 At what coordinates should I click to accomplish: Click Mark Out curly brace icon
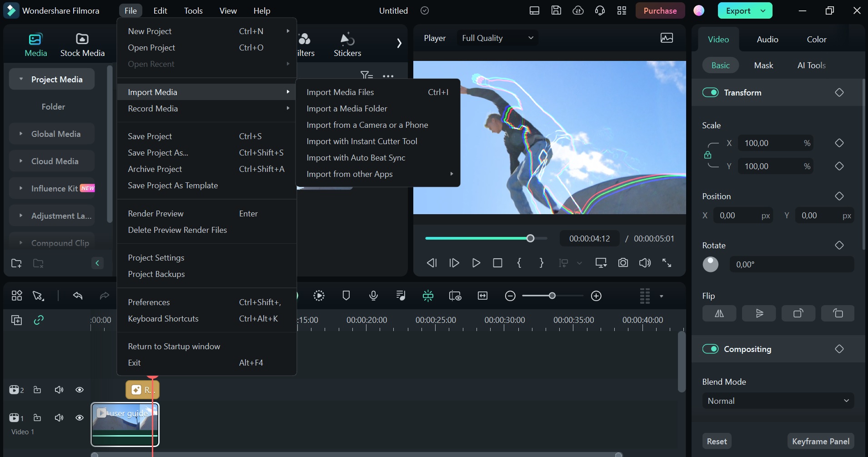tap(541, 263)
